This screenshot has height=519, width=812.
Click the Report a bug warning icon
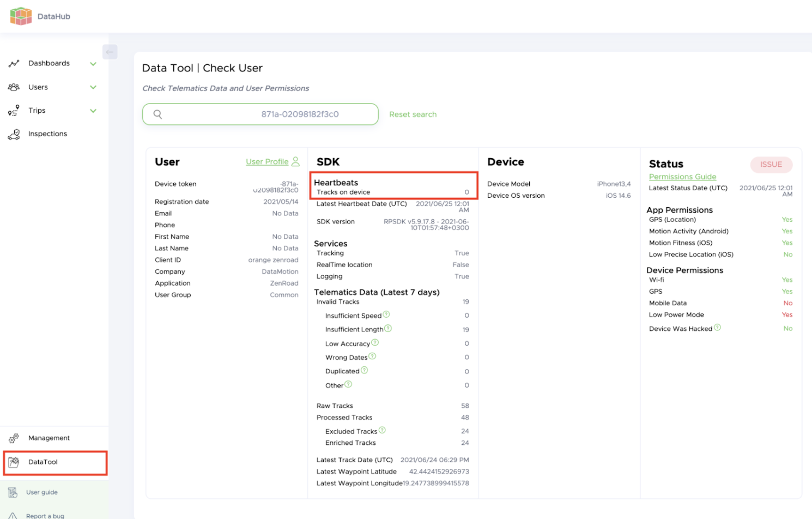pyautogui.click(x=13, y=516)
